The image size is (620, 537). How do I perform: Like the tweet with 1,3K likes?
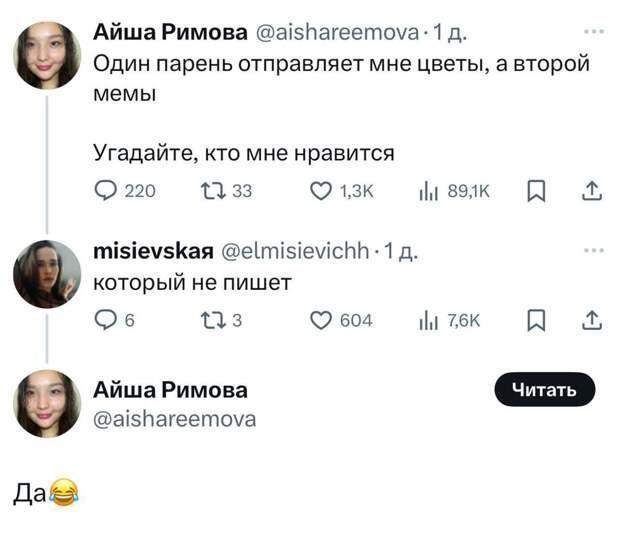pos(321,193)
